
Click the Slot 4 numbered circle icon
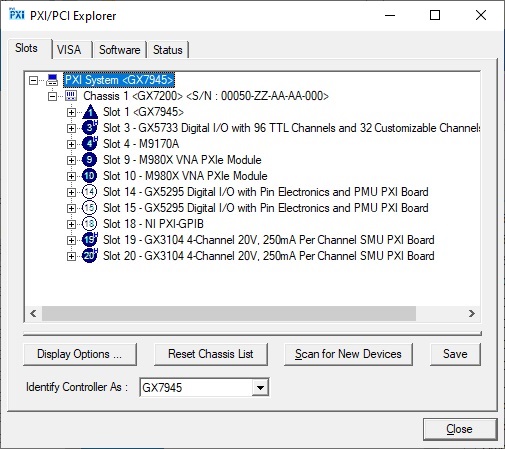[90, 144]
